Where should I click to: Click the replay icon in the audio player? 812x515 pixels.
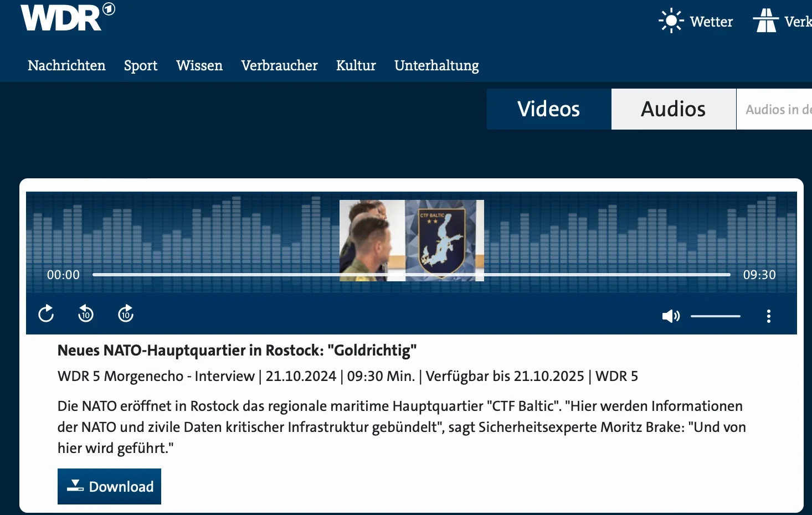coord(46,313)
